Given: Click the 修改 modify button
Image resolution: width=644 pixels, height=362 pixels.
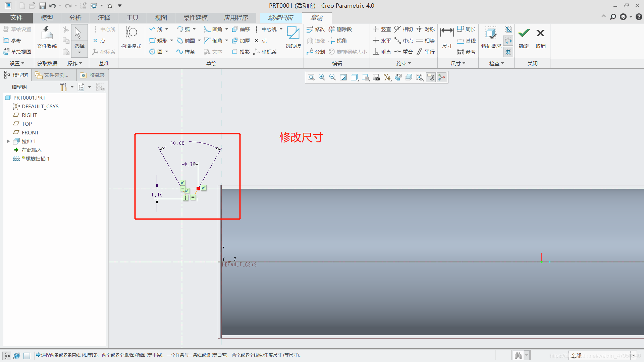Looking at the screenshot, I should pos(316,29).
